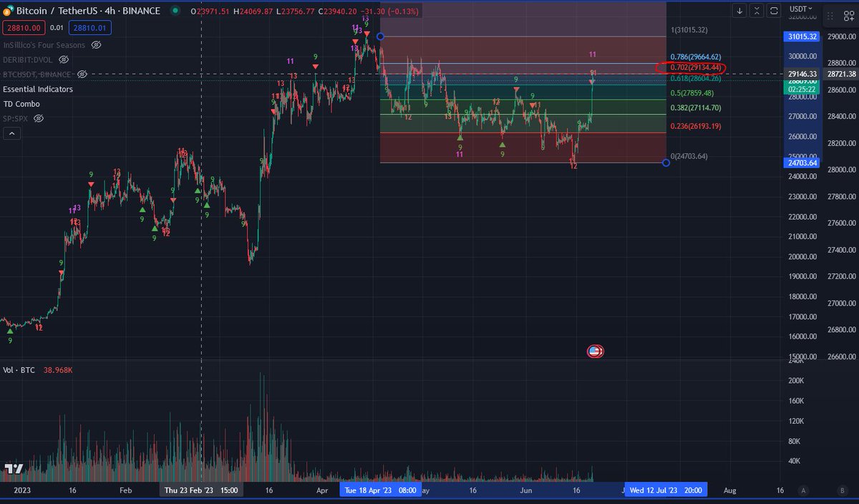Click the TradingView logo
Image resolution: width=859 pixels, height=504 pixels.
pyautogui.click(x=14, y=469)
